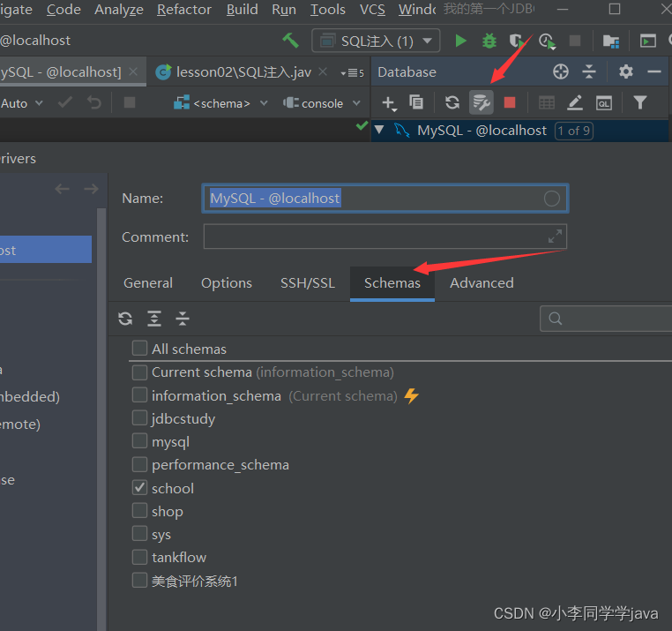Switch to the SSH/SSL tab

[308, 283]
